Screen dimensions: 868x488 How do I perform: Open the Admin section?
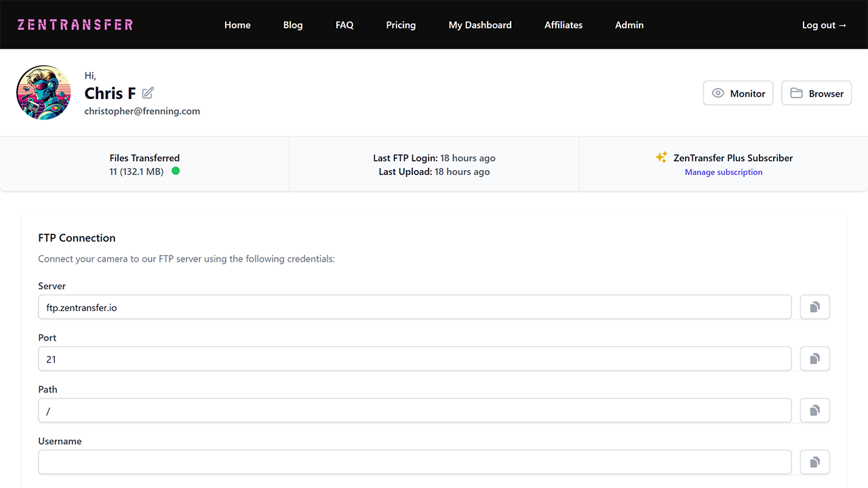[629, 25]
